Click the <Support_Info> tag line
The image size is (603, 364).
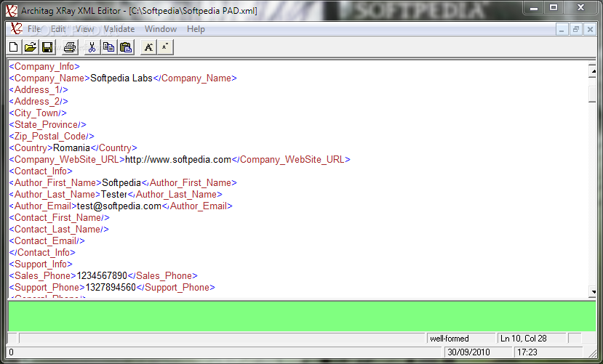(41, 264)
